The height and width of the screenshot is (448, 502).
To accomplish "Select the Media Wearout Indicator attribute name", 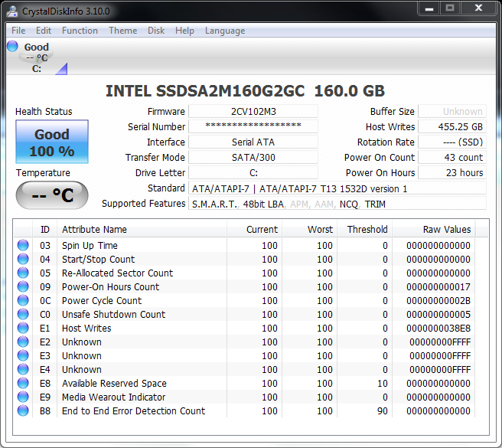I will point(113,397).
